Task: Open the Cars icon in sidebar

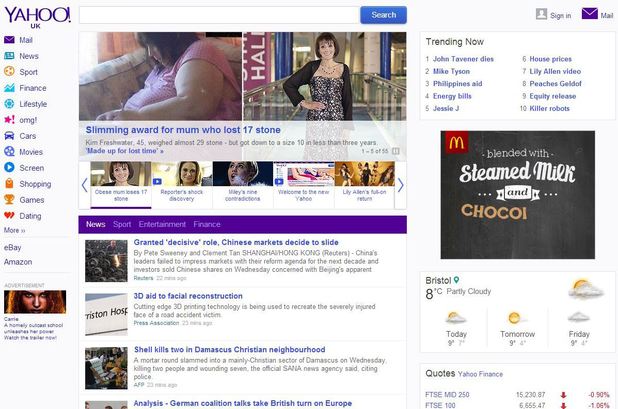Action: click(9, 136)
